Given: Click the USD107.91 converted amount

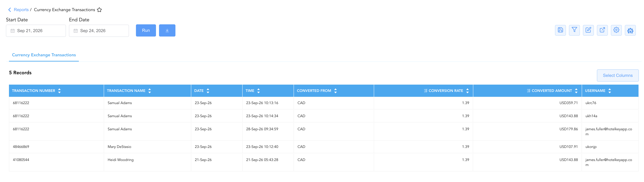Looking at the screenshot, I should point(569,147).
